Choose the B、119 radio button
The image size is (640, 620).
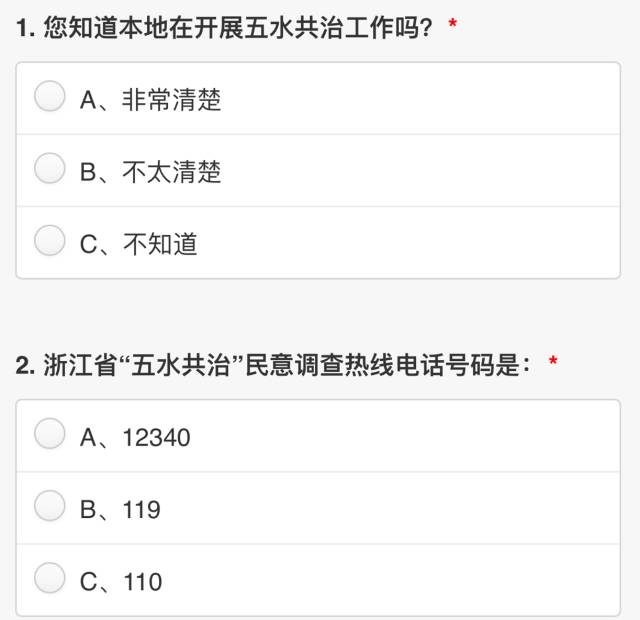(x=50, y=506)
